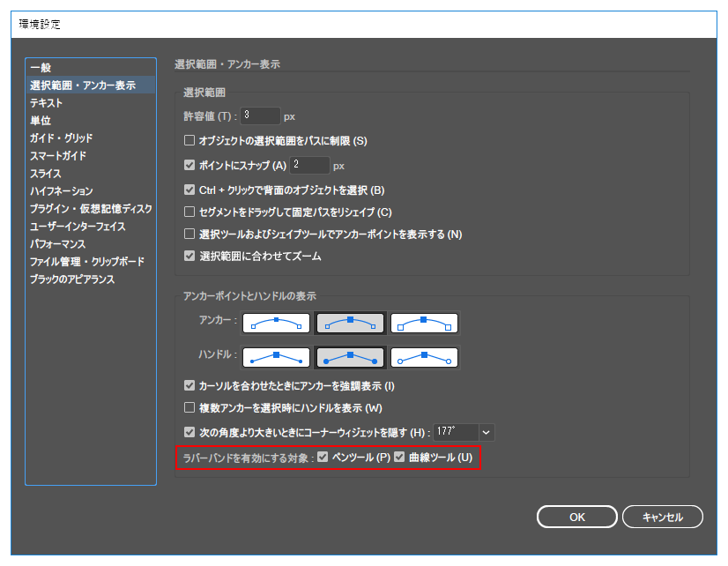Select the largest anchor display size icon

pyautogui.click(x=424, y=323)
